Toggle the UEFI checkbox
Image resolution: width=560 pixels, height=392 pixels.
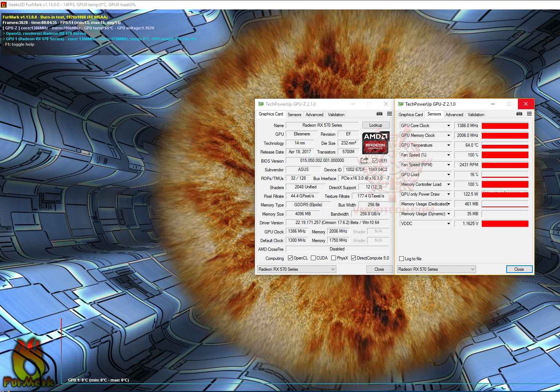375,161
